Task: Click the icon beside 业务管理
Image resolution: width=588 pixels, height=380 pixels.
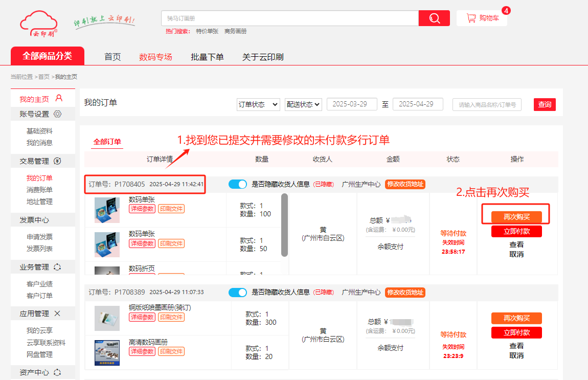Action: [x=57, y=267]
